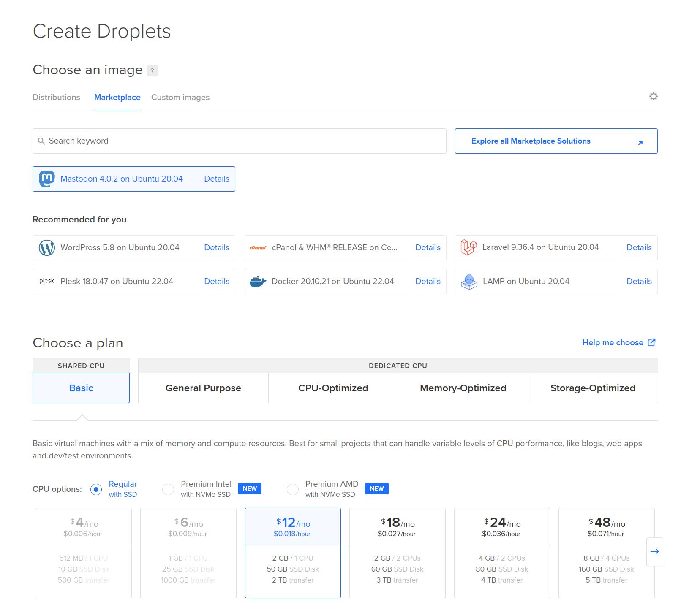Open Details for Docker 20.10.21

click(x=428, y=282)
